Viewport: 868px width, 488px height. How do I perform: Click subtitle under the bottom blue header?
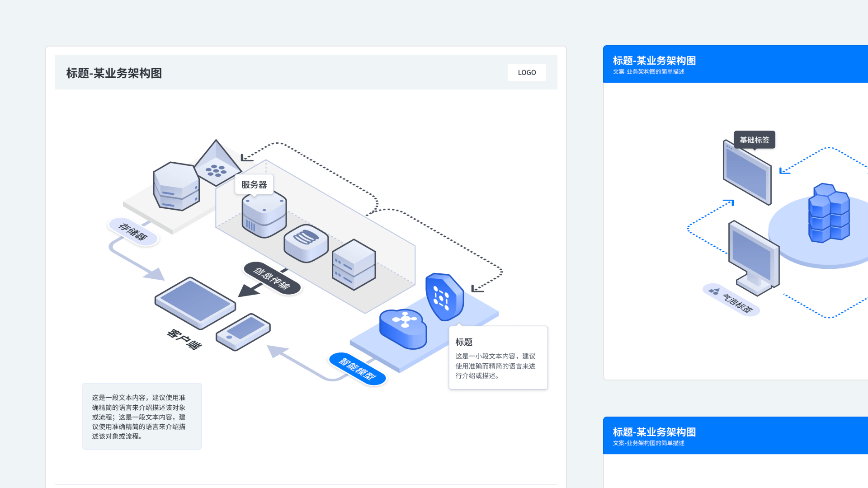(x=648, y=443)
